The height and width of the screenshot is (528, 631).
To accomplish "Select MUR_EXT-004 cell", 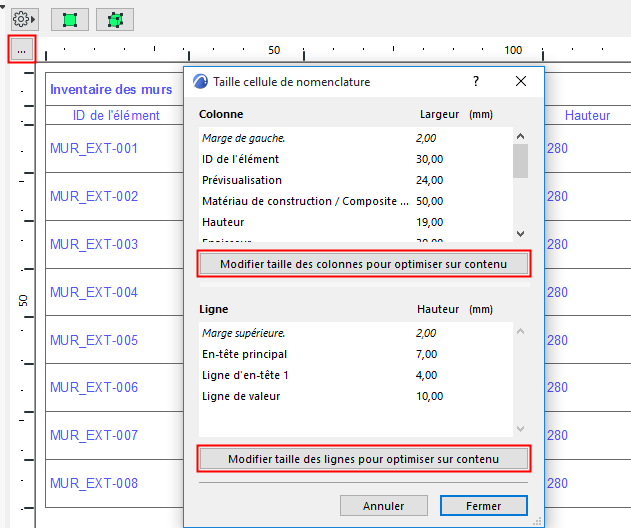I will pyautogui.click(x=94, y=292).
